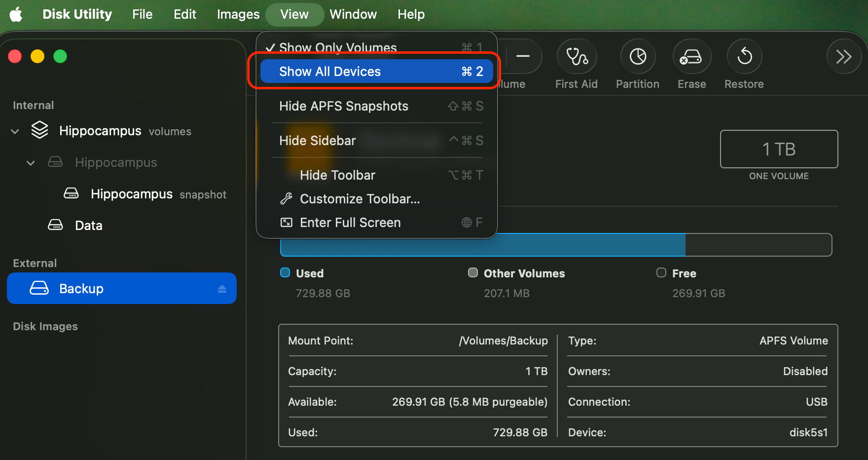Select the Data volume
868x460 pixels.
point(122,226)
